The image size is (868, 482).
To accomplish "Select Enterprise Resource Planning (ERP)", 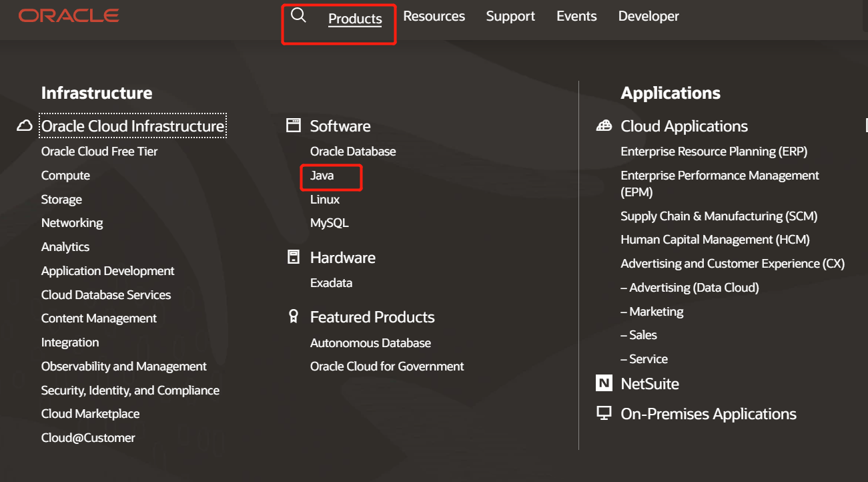I will tap(714, 152).
